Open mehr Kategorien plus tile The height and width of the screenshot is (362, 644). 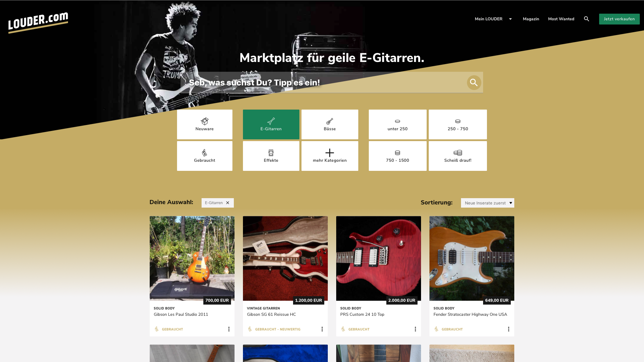tap(330, 156)
